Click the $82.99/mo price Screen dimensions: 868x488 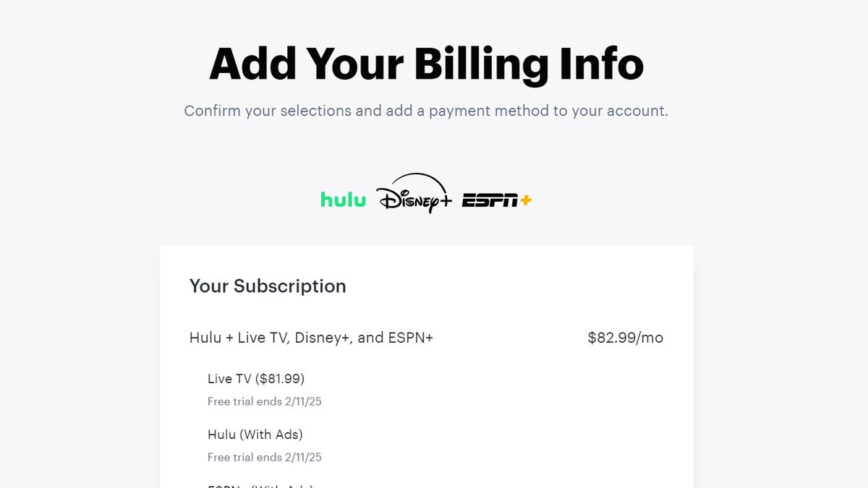click(625, 338)
